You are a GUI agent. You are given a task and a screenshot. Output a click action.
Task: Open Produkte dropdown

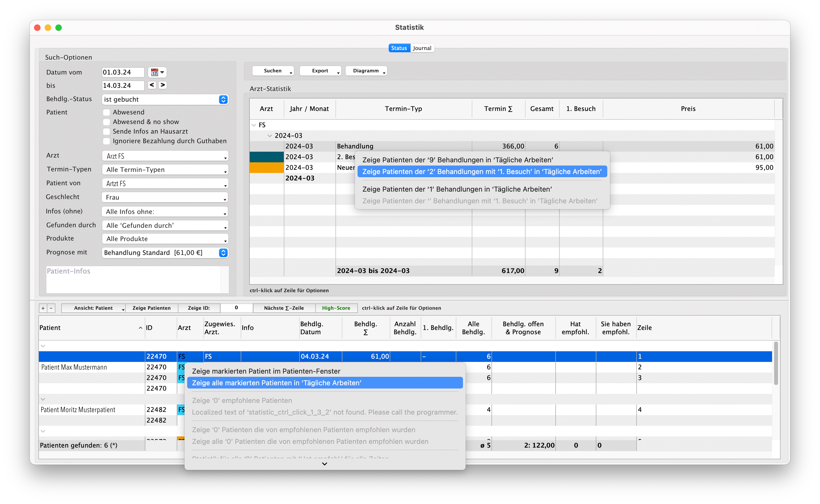point(165,239)
